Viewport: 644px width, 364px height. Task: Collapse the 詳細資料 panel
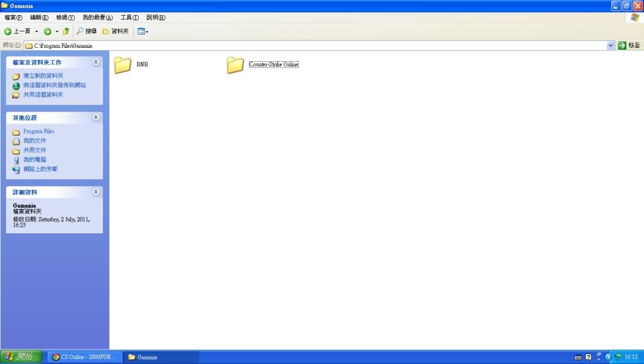[x=96, y=191]
